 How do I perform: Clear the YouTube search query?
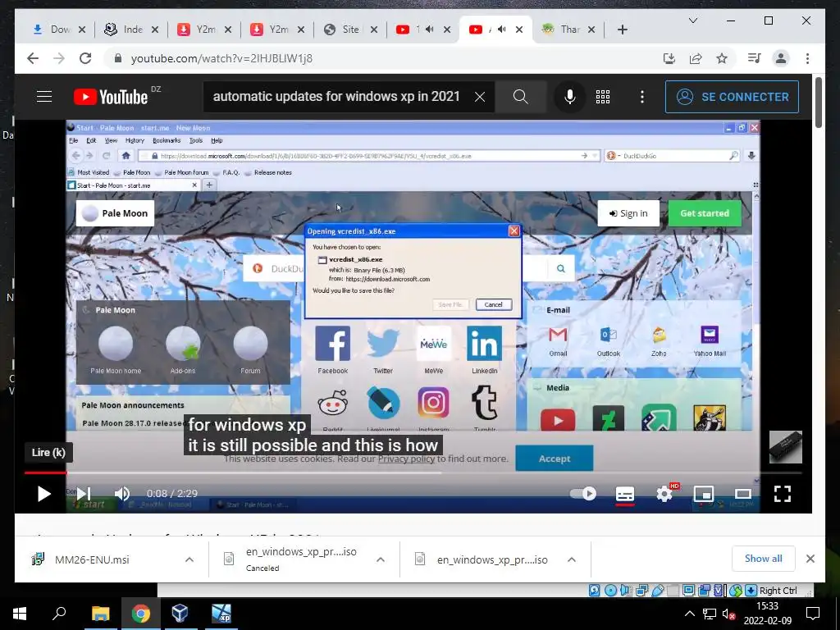(x=480, y=97)
